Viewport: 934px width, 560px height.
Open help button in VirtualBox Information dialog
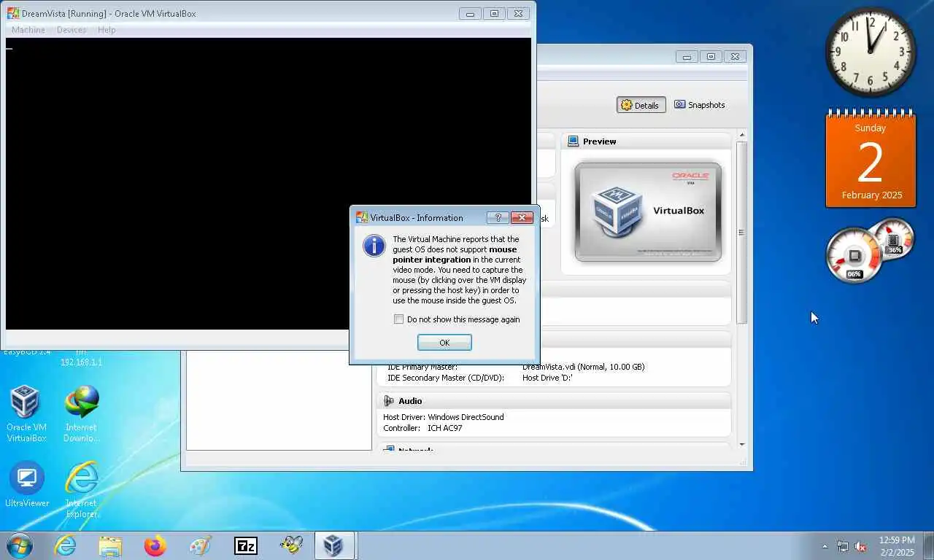click(x=498, y=217)
